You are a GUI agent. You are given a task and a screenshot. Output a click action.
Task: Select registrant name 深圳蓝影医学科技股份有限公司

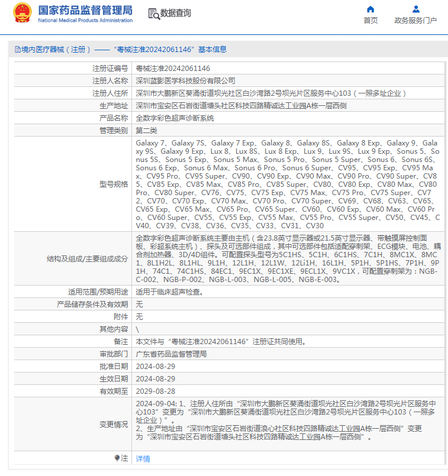[185, 81]
